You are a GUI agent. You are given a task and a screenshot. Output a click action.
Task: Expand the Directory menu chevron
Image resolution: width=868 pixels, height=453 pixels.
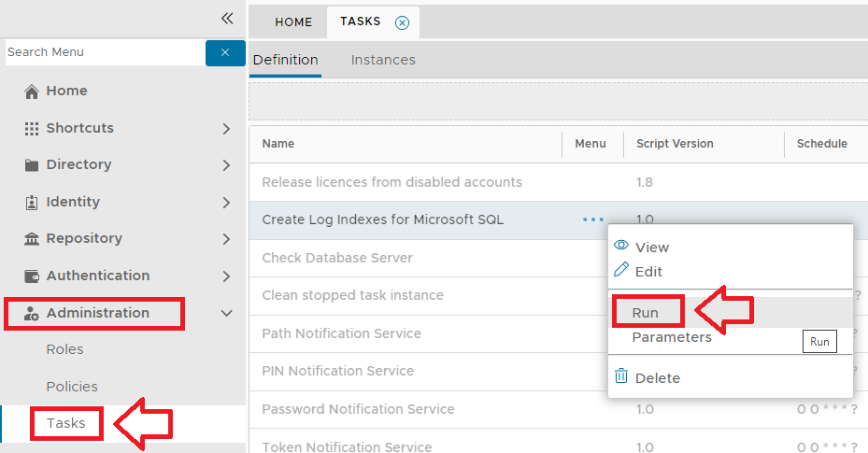(x=226, y=165)
